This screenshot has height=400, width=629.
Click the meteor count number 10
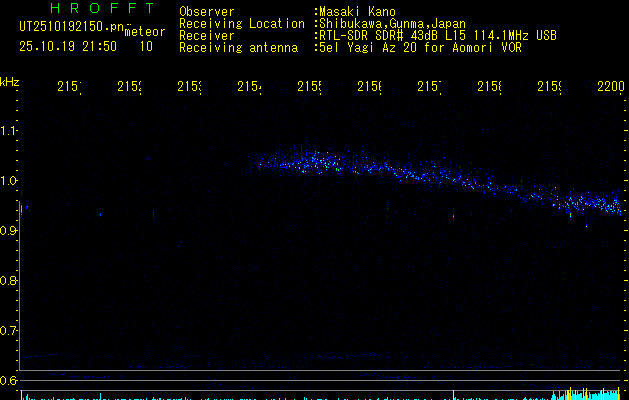click(147, 46)
